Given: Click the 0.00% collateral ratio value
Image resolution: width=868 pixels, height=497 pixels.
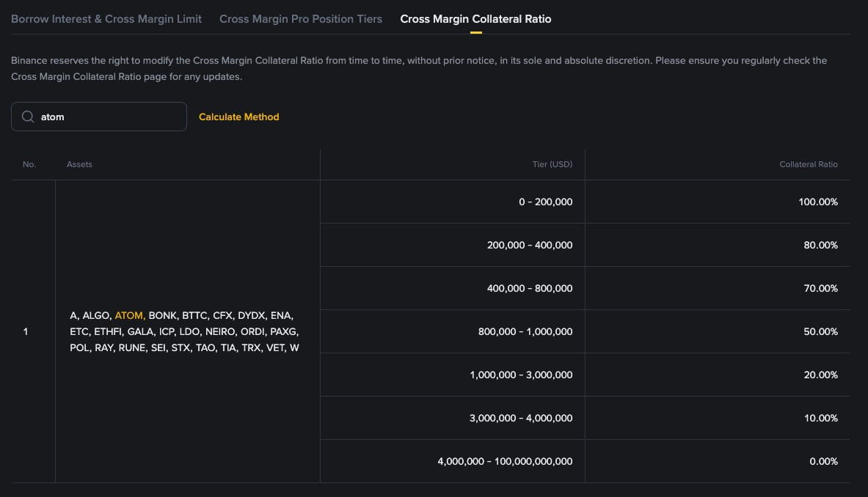Looking at the screenshot, I should [x=823, y=461].
